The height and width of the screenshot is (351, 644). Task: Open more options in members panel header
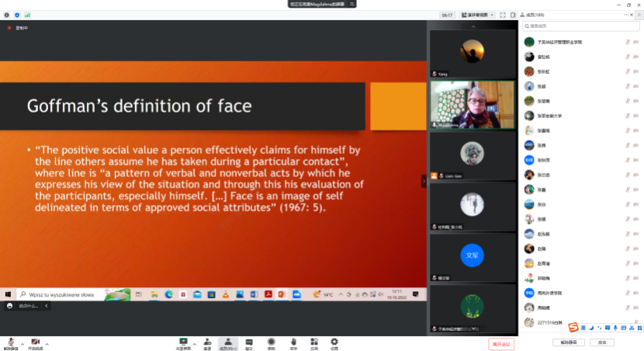(628, 15)
